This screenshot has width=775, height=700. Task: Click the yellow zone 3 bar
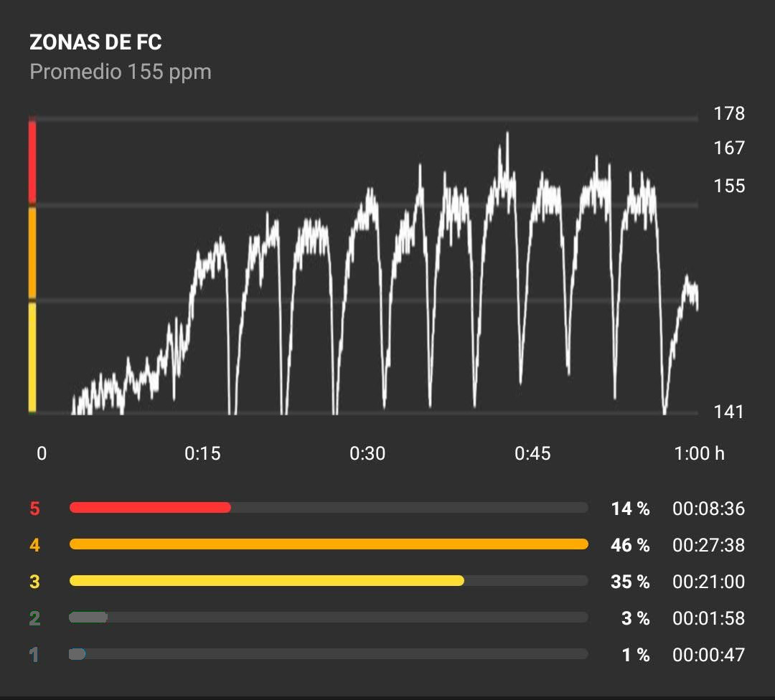pos(267,580)
